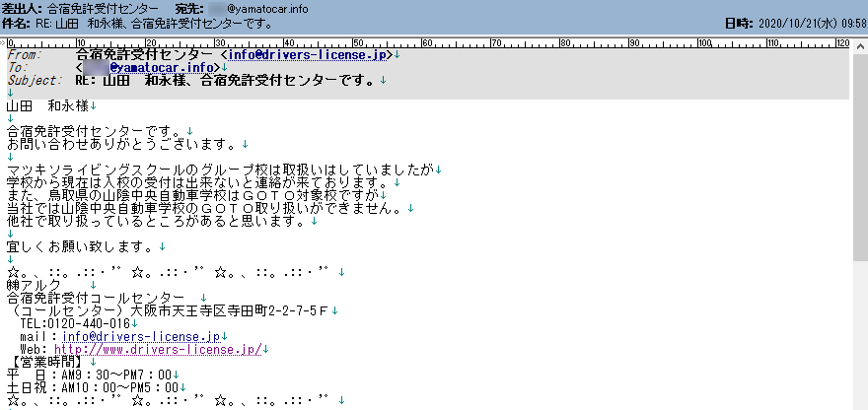Open mail link info@drivers-license.jp in signature
This screenshot has width=868, height=410.
[x=141, y=336]
